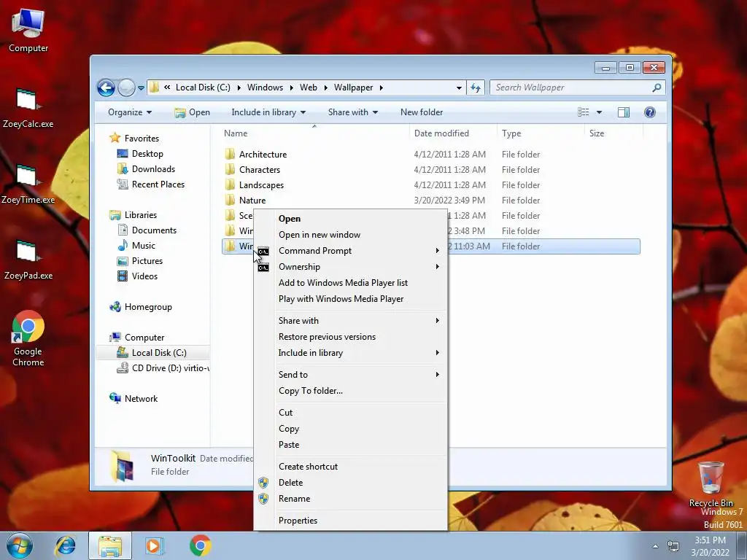Screen dimensions: 747x560
Task: Select Add to Windows Media Player list
Action: 351,283
